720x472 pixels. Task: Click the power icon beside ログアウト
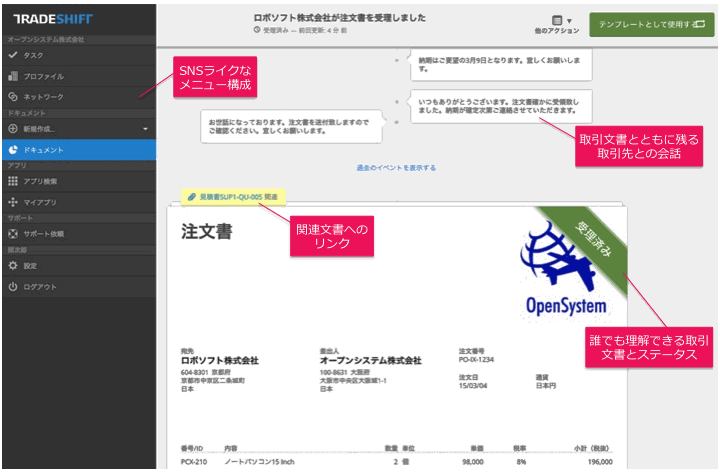click(x=13, y=287)
